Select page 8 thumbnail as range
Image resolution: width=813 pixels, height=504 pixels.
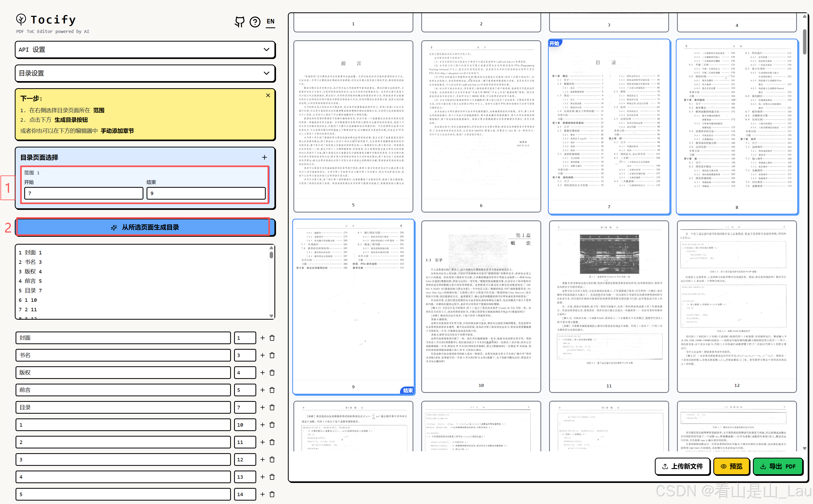point(737,127)
